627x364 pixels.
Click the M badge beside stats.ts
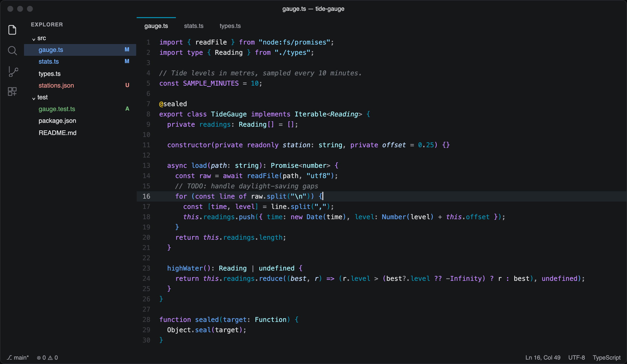pos(127,61)
